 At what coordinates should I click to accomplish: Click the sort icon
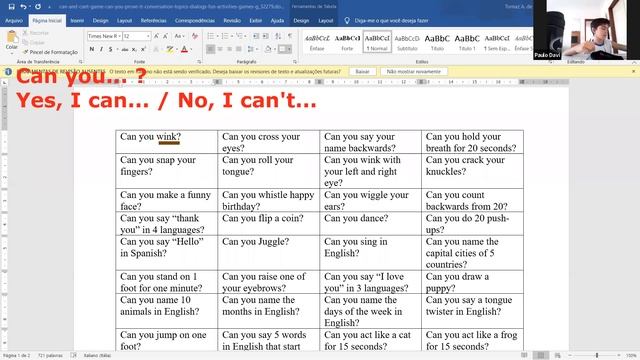click(278, 36)
